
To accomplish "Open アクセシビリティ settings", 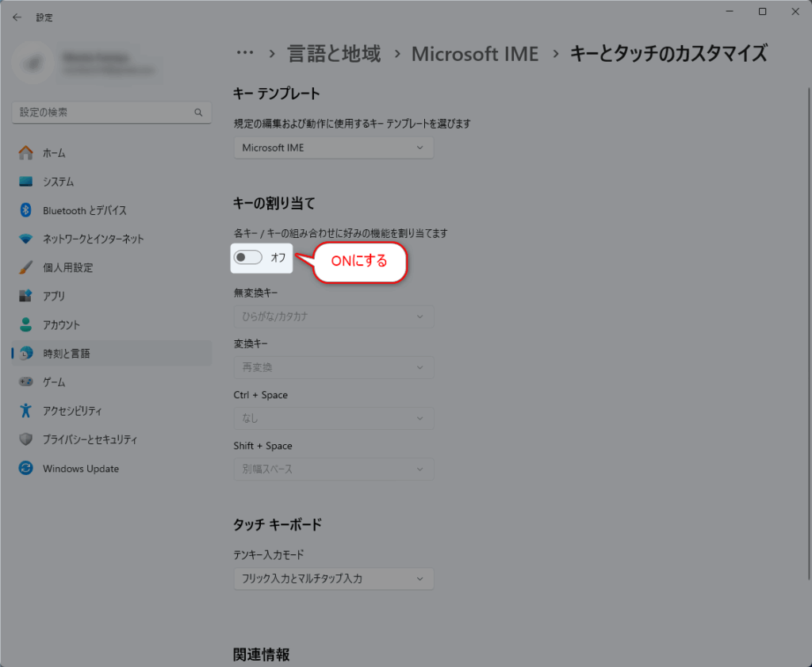I will pos(111,411).
